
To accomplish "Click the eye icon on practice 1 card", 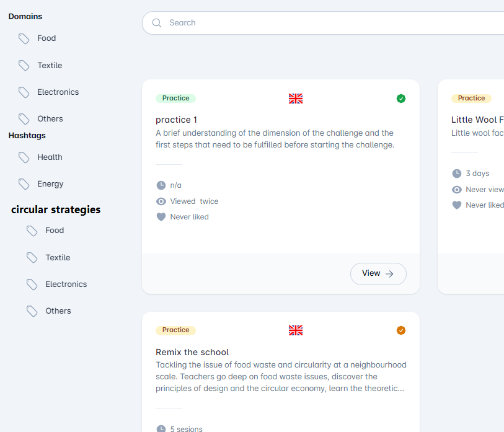I will tap(161, 201).
